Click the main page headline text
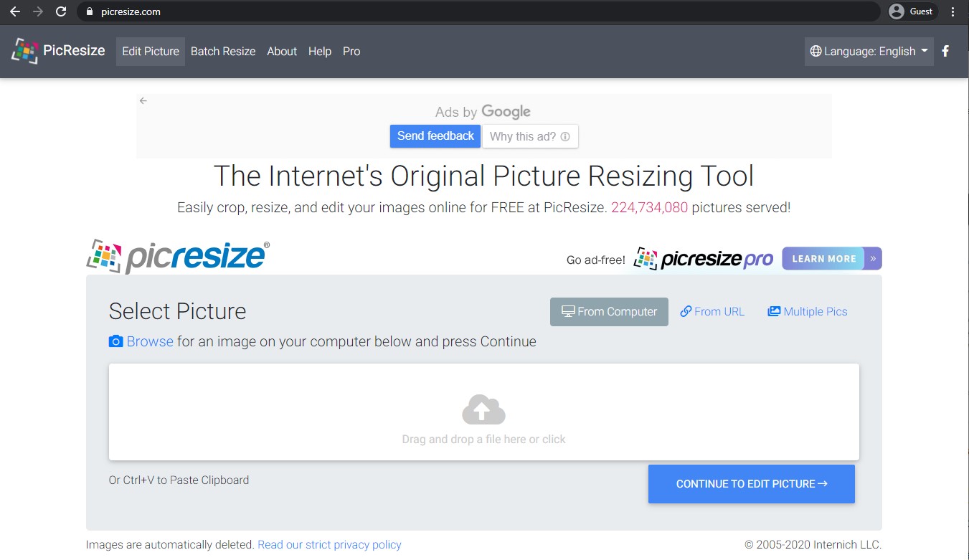 [484, 176]
